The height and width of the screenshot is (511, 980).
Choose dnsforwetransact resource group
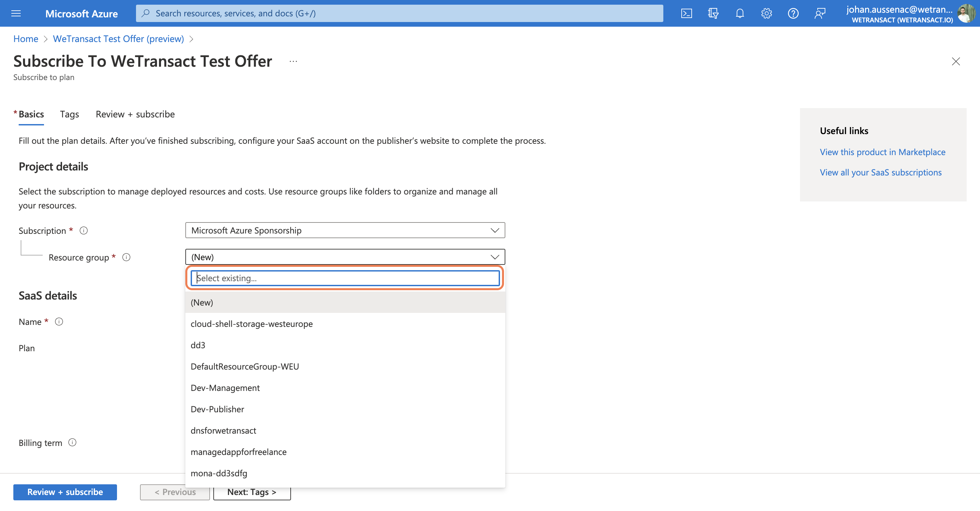(345, 430)
